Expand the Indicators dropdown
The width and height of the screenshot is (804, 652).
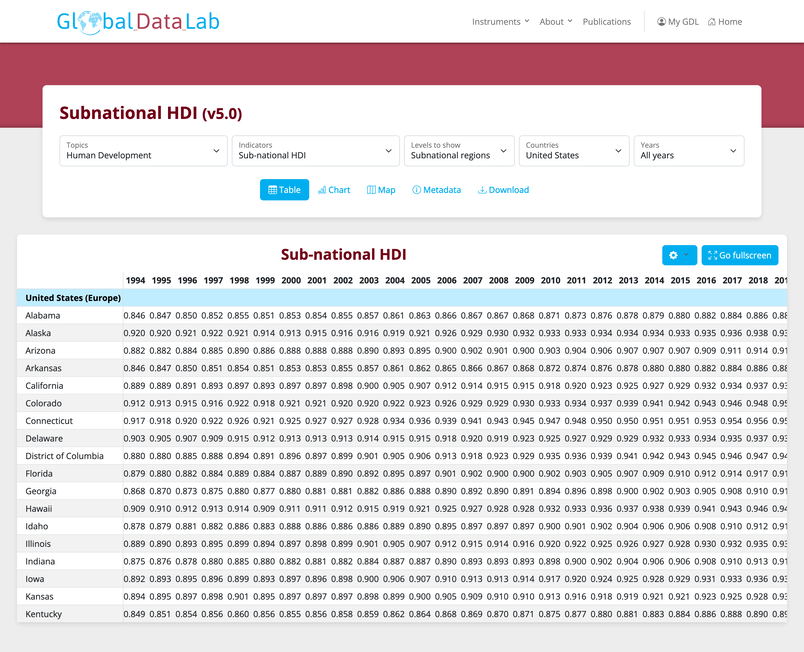coord(315,151)
